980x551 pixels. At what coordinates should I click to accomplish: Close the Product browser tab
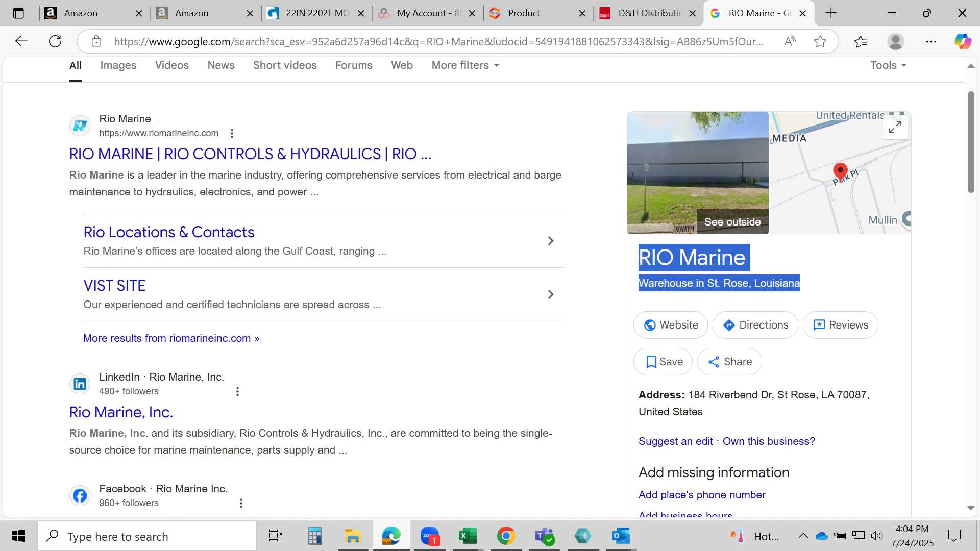pyautogui.click(x=582, y=14)
